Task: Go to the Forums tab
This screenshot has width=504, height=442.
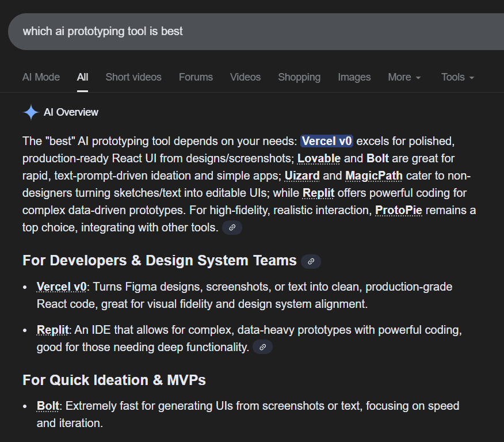Action: pos(196,77)
